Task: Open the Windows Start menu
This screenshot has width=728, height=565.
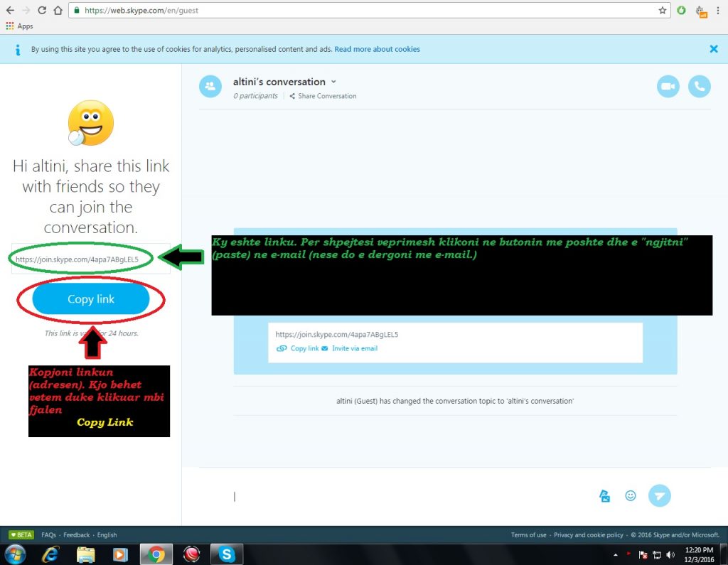Action: click(x=15, y=554)
